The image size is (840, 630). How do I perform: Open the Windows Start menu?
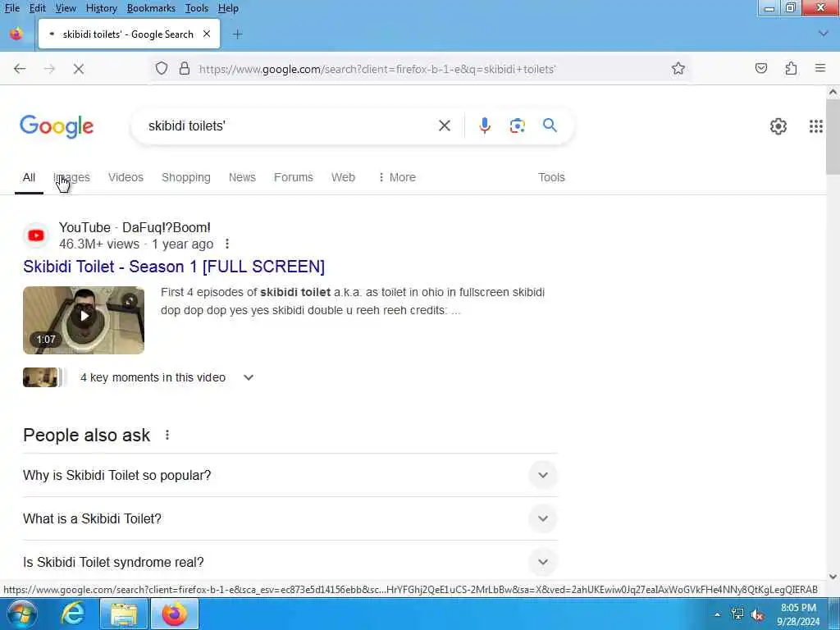(x=21, y=614)
